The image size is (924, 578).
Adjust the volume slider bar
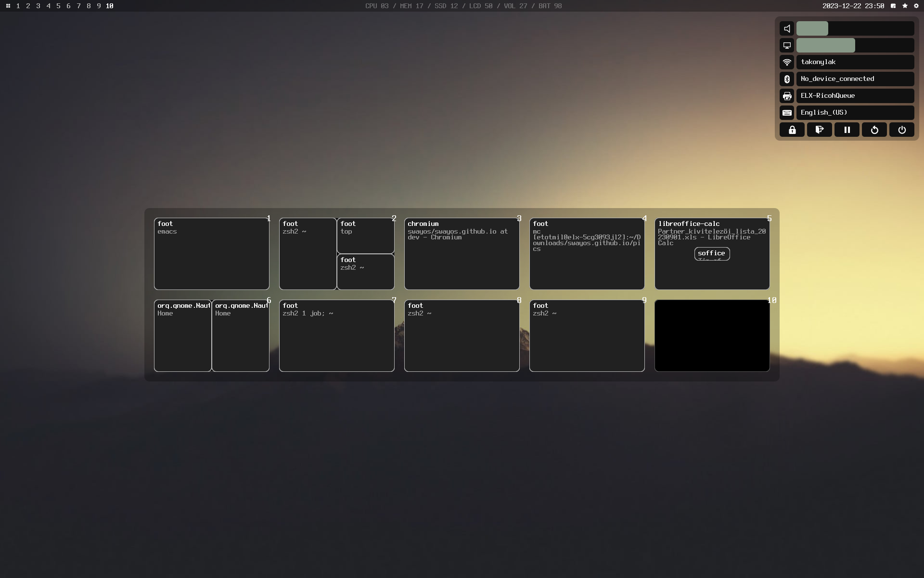(x=855, y=28)
